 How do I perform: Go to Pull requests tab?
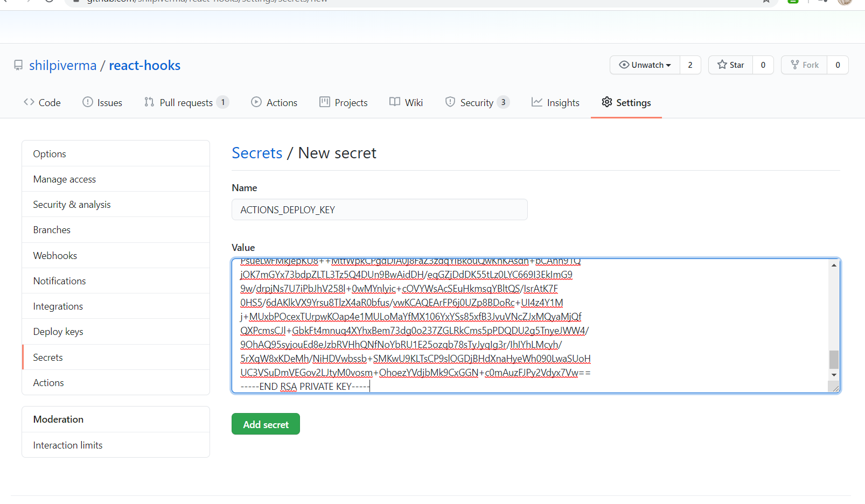(186, 102)
